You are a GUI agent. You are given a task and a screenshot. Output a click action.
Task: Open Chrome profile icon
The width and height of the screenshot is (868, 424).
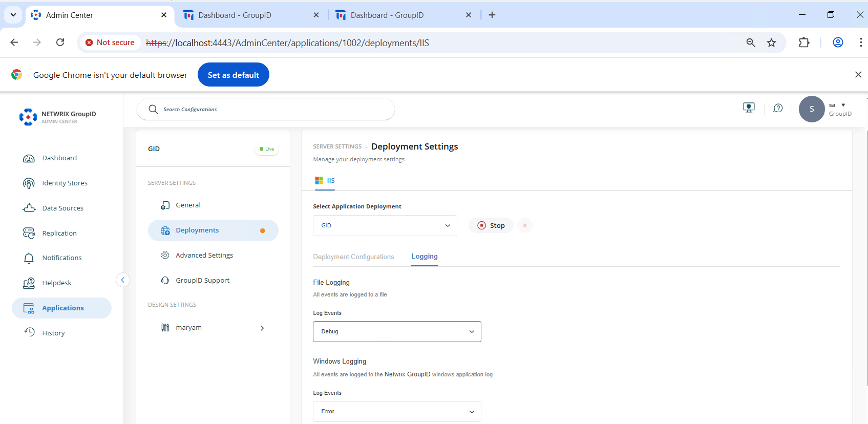click(838, 43)
